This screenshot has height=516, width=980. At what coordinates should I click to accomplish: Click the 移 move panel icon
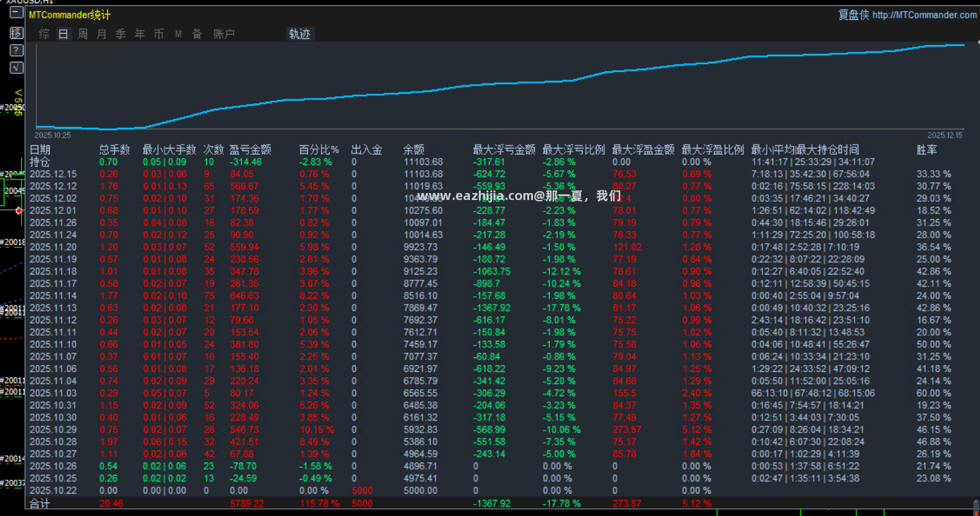click(17, 32)
